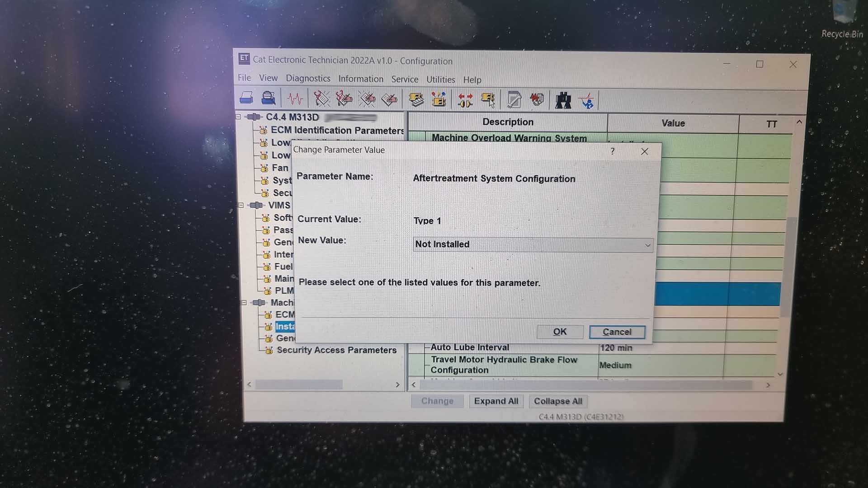
Task: Click the WinFlash toolbar icon
Action: tap(537, 100)
